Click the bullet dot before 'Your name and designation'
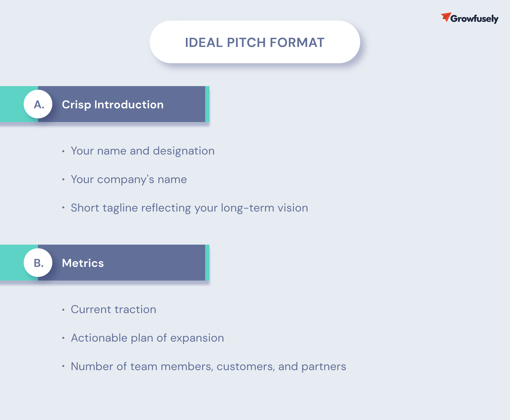The width and height of the screenshot is (510, 420). 63,151
